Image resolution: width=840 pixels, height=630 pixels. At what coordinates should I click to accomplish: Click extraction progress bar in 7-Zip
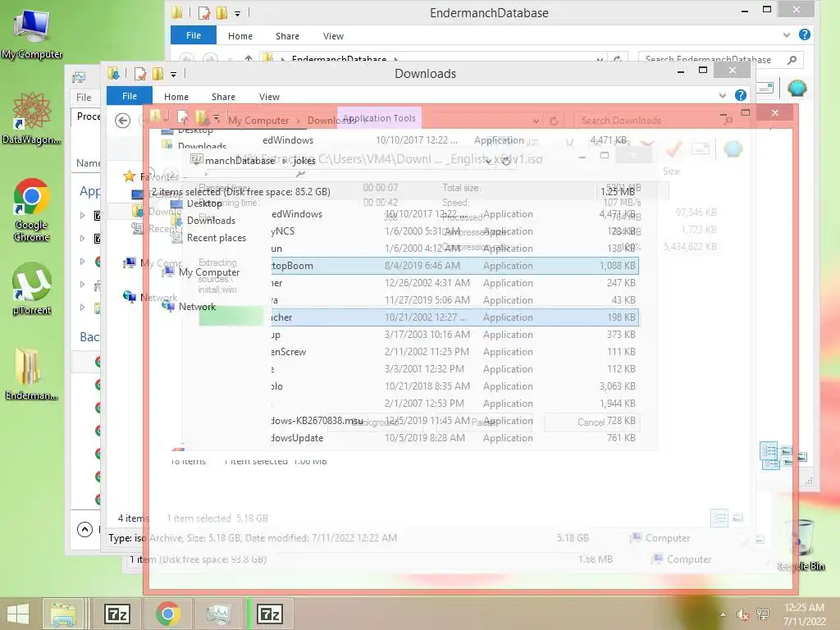[231, 316]
